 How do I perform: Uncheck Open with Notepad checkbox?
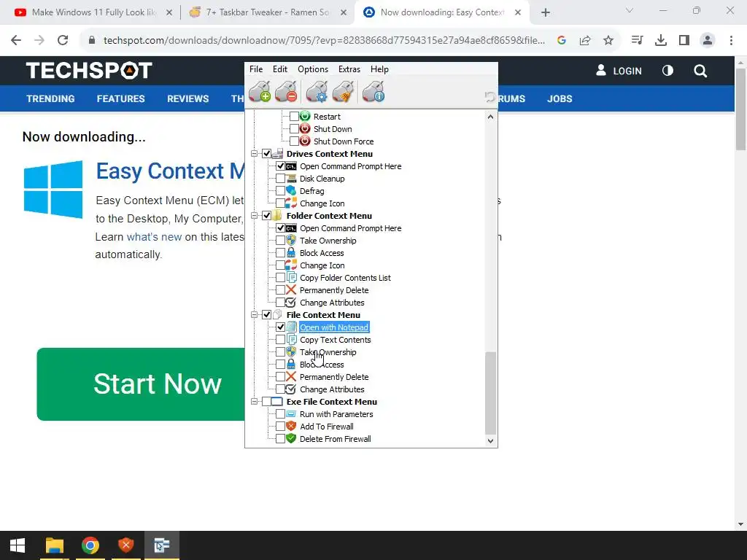coord(281,327)
